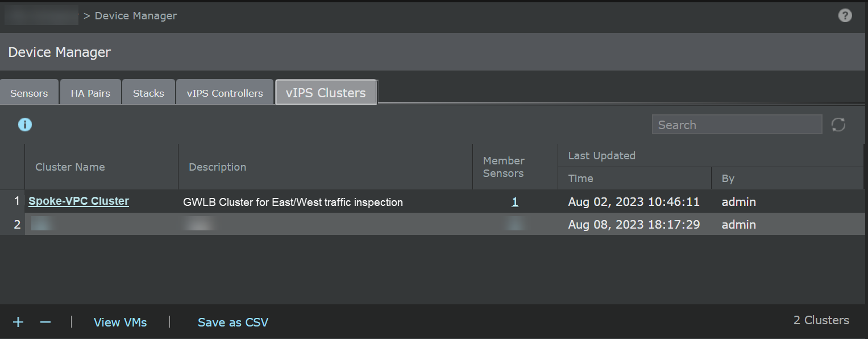868x339 pixels.
Task: Refresh the vIPS clusters list
Action: pyautogui.click(x=838, y=125)
